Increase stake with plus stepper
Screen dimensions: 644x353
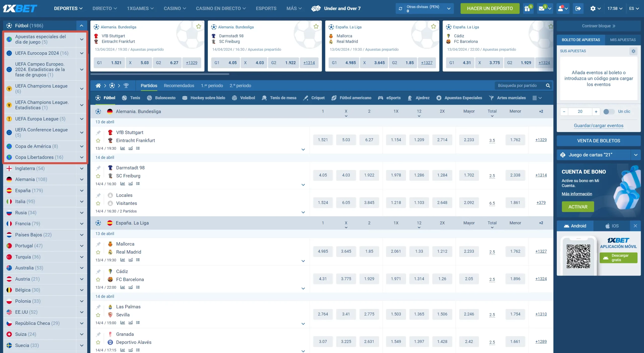596,112
